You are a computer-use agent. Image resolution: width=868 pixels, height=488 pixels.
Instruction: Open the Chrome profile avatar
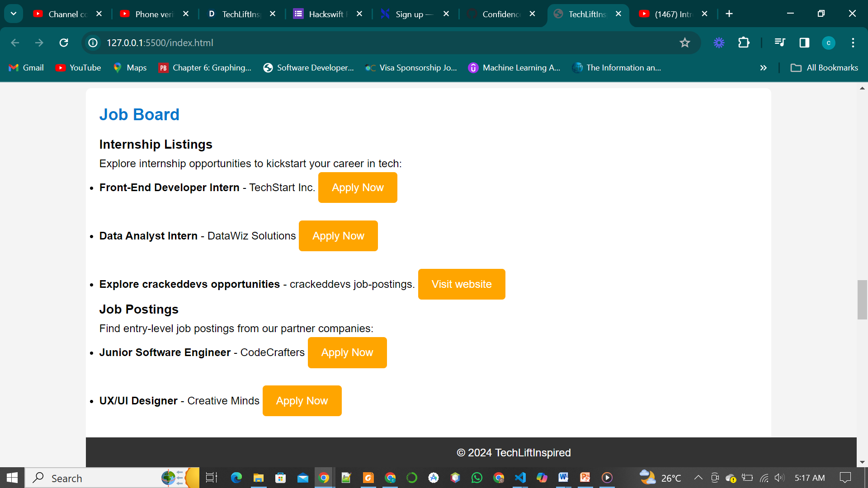coord(828,42)
